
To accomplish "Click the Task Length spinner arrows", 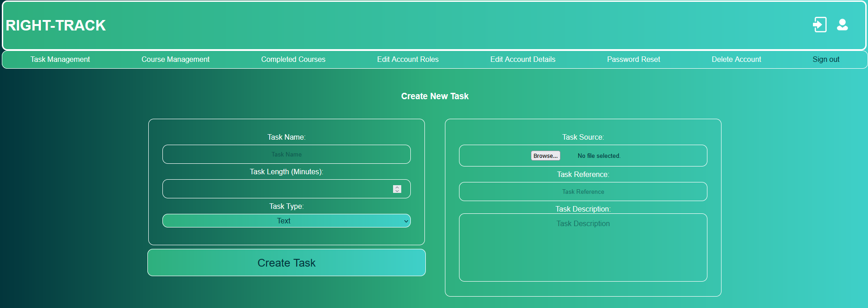I will coord(397,189).
